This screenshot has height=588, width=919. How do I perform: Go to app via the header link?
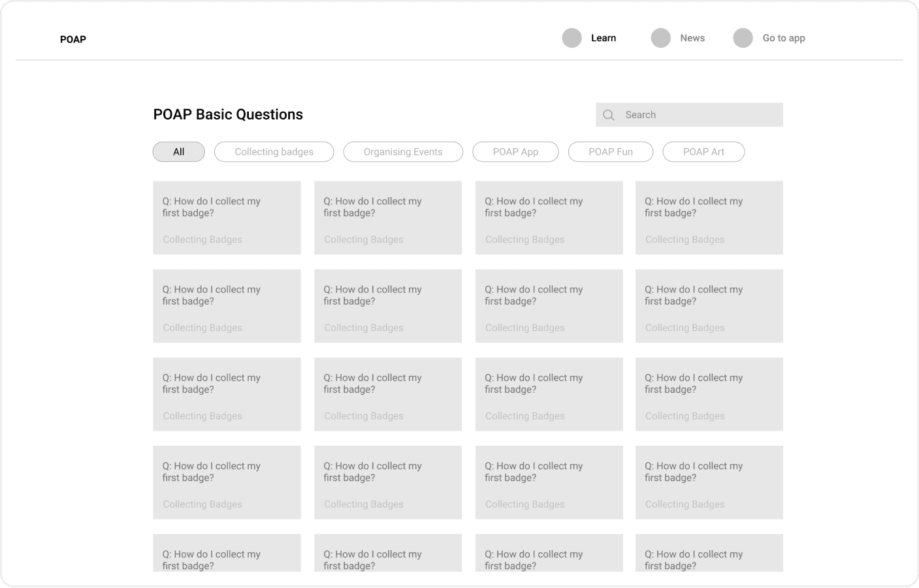coord(784,38)
